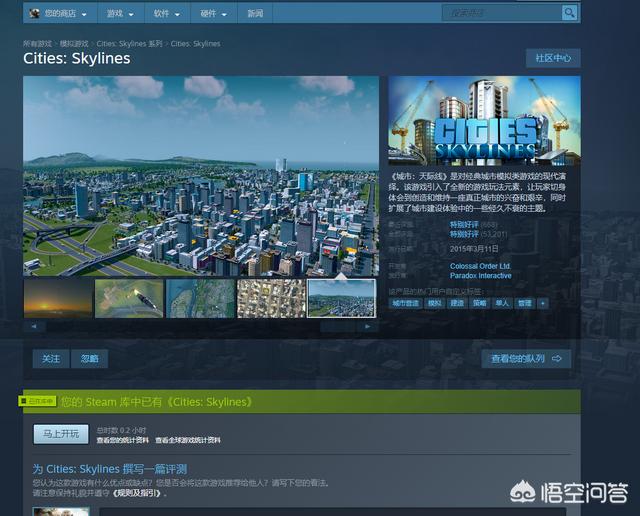Click the 模拟 tag

coord(435,303)
